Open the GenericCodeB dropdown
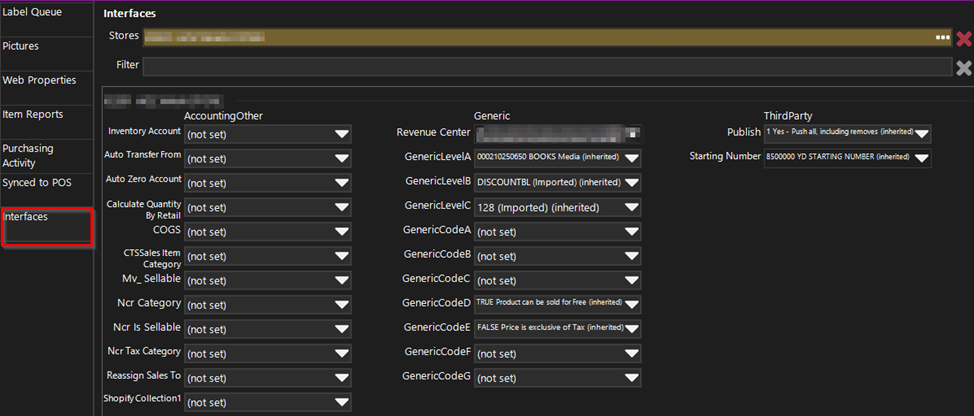 point(558,256)
